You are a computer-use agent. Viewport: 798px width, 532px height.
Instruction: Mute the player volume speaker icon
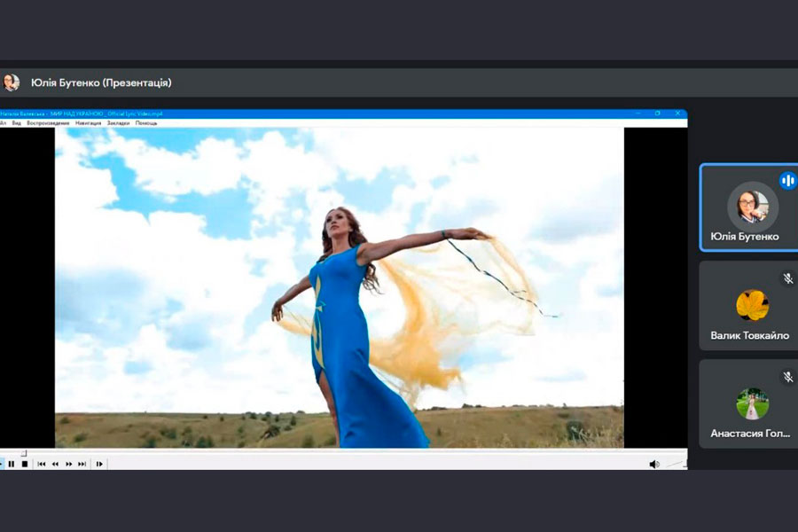coord(653,464)
